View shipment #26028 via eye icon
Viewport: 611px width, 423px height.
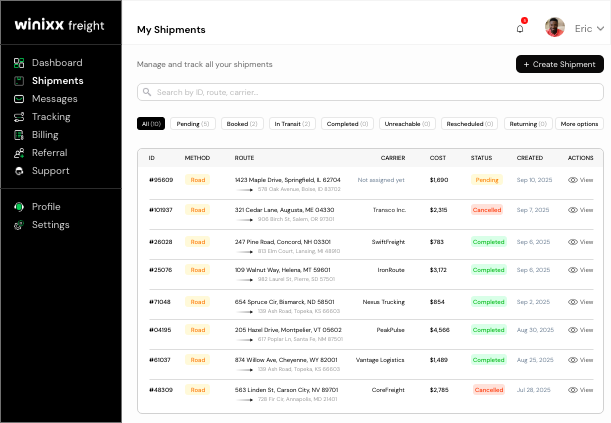[573, 242]
